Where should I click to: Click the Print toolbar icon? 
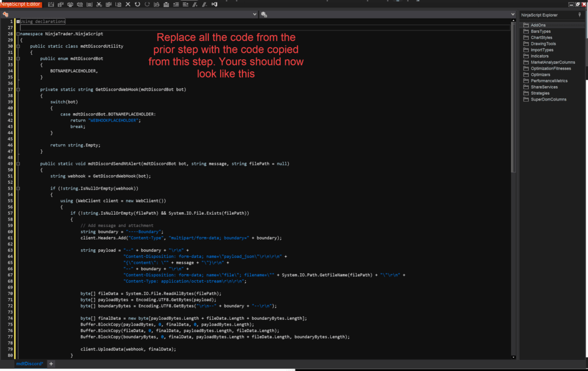tap(70, 5)
